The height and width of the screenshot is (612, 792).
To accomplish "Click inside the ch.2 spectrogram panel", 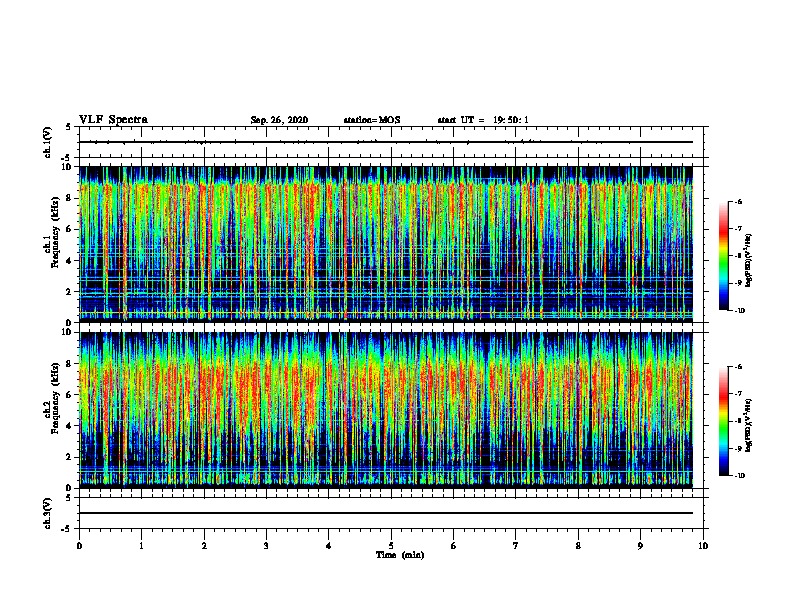I will pos(386,410).
